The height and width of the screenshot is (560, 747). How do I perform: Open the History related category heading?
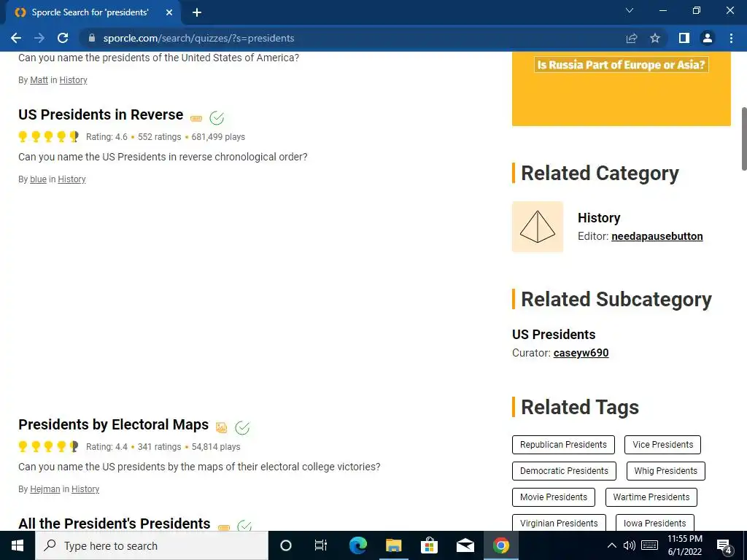click(x=599, y=217)
